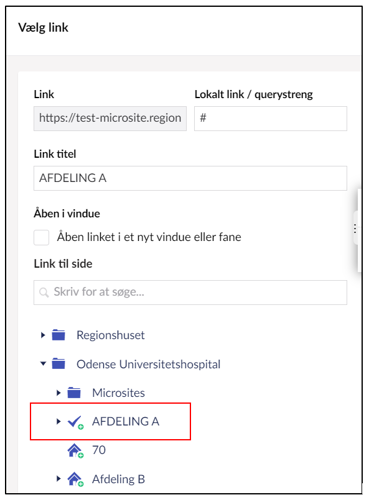The width and height of the screenshot is (368, 500).
Task: Expand the Microsites tree node
Action: [x=58, y=393]
